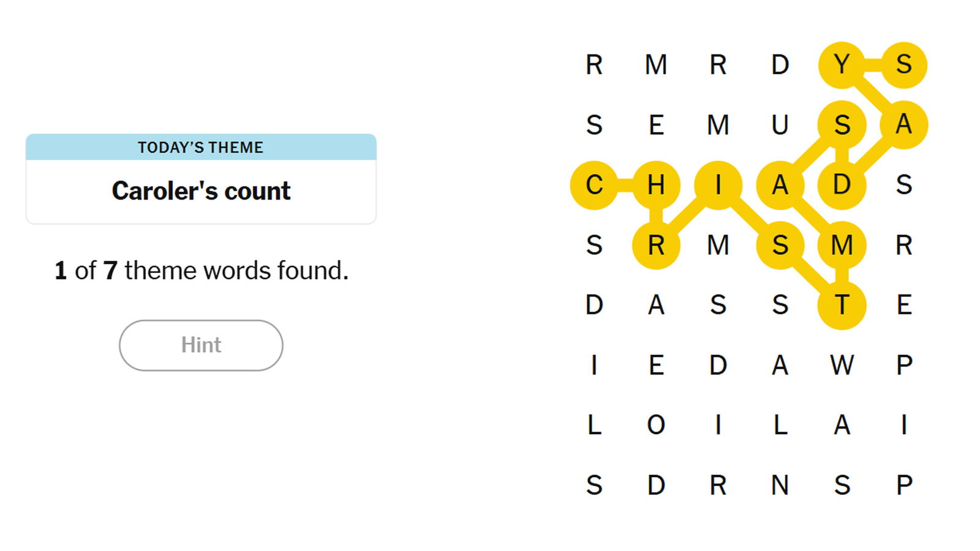Pick the letter O in the grid
The width and height of the screenshot is (980, 551).
(x=656, y=425)
